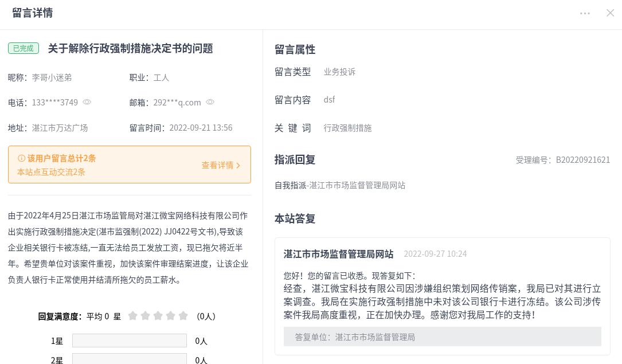Click the 受理编号 B20220921621 text
Viewport: 622px width, 364px height.
point(562,160)
